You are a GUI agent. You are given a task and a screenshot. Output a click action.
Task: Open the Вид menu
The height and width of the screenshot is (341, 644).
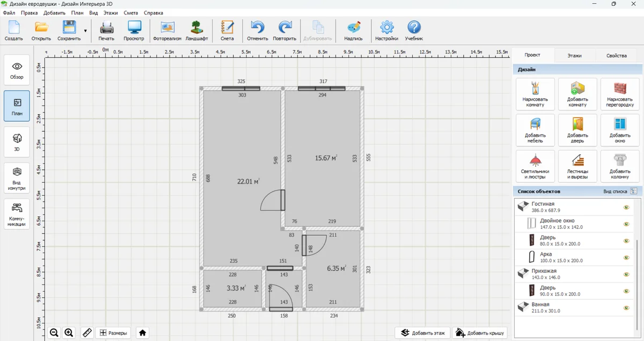(93, 12)
